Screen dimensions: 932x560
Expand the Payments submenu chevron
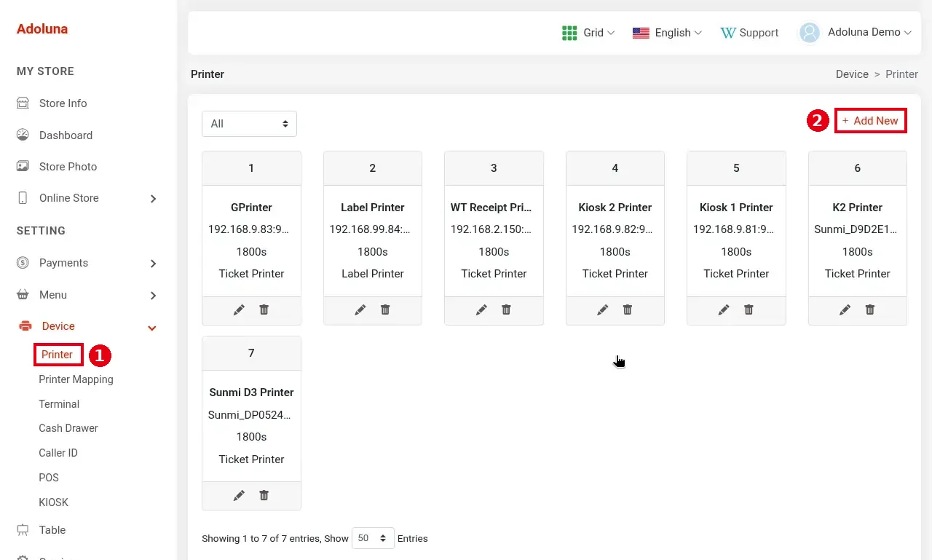(x=153, y=264)
